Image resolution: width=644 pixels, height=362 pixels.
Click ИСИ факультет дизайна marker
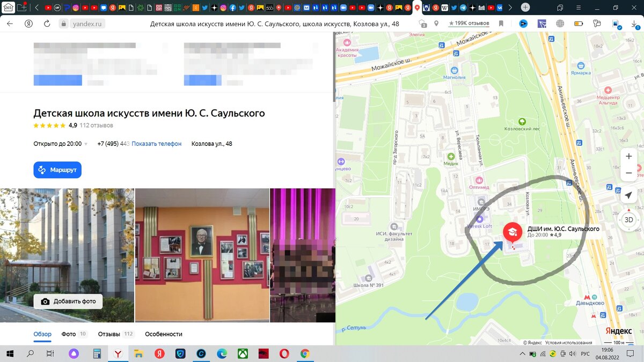click(x=394, y=226)
